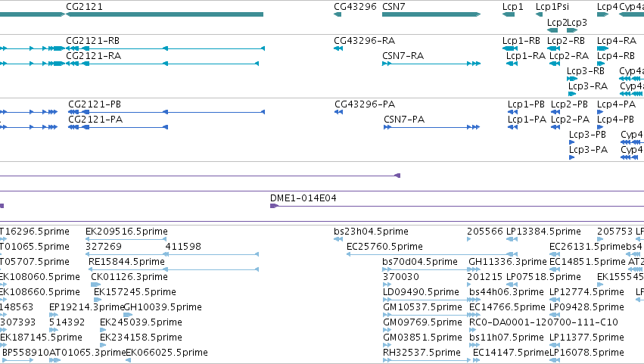Select the LP07518.5prime EST label
The width and height of the screenshot is (644, 364).
[543, 277]
